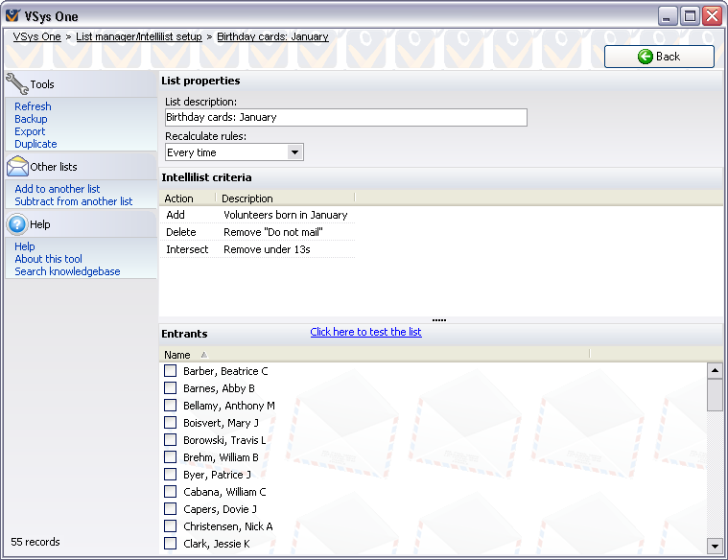Click Birthday cards: January breadcrumb
Screen dimensions: 728x560
point(272,36)
